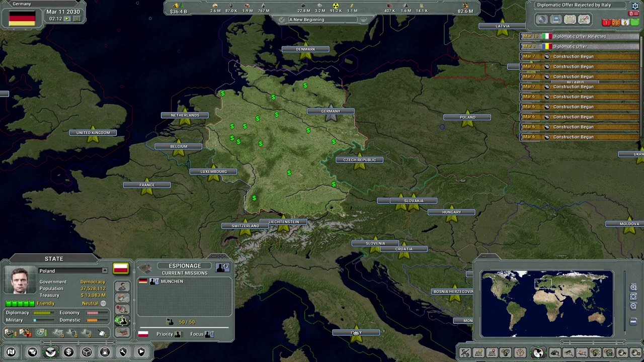The image size is (644, 362).
Task: Select the espionage spy sub-panel button
Action: (122, 321)
